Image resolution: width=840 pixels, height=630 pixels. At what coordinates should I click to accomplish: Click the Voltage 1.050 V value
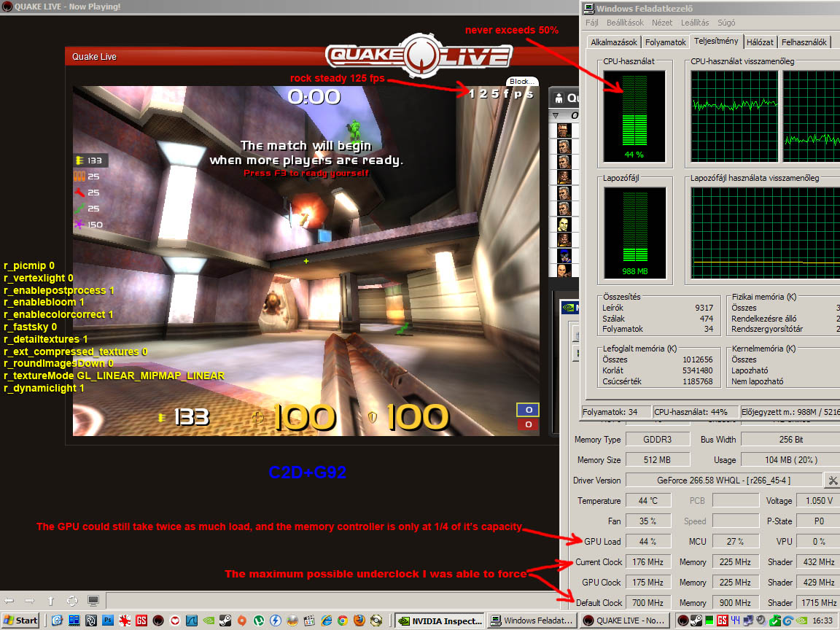click(x=819, y=500)
